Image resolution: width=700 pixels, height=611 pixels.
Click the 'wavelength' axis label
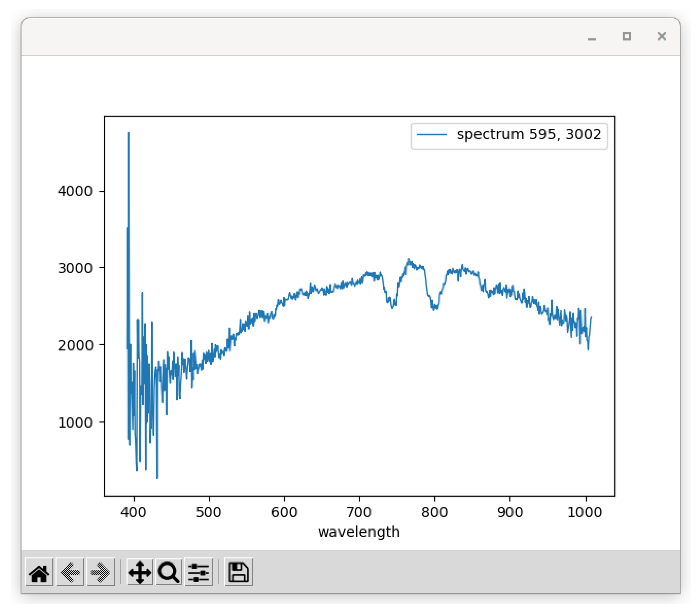point(359,532)
